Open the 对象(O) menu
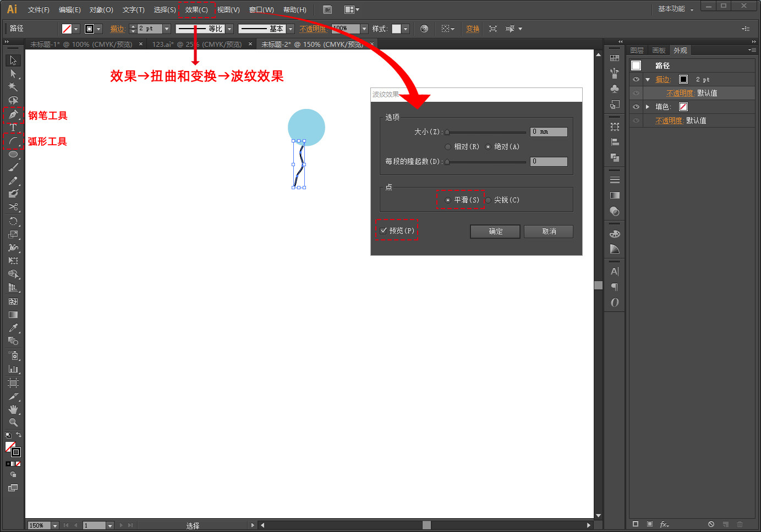 click(x=101, y=9)
